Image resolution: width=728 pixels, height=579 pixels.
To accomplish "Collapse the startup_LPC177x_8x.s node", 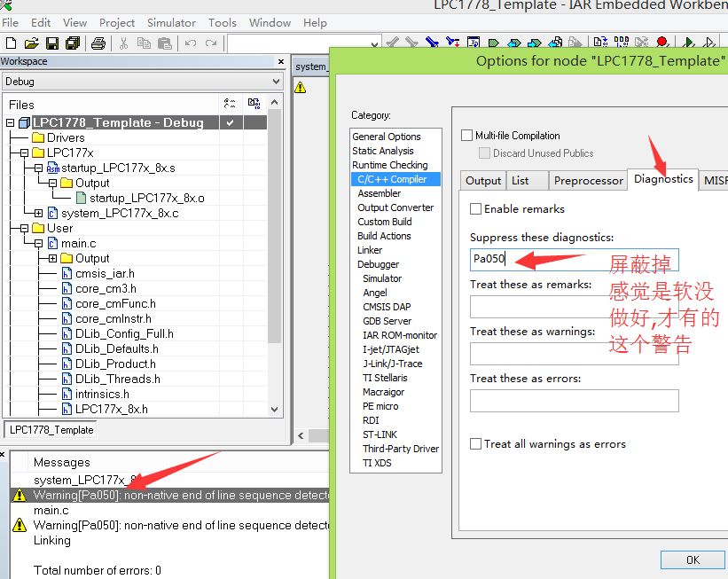I will pyautogui.click(x=38, y=168).
